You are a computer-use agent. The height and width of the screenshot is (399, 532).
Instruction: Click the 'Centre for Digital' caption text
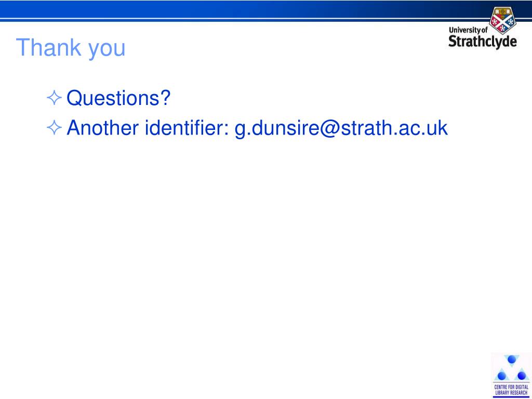tap(511, 387)
